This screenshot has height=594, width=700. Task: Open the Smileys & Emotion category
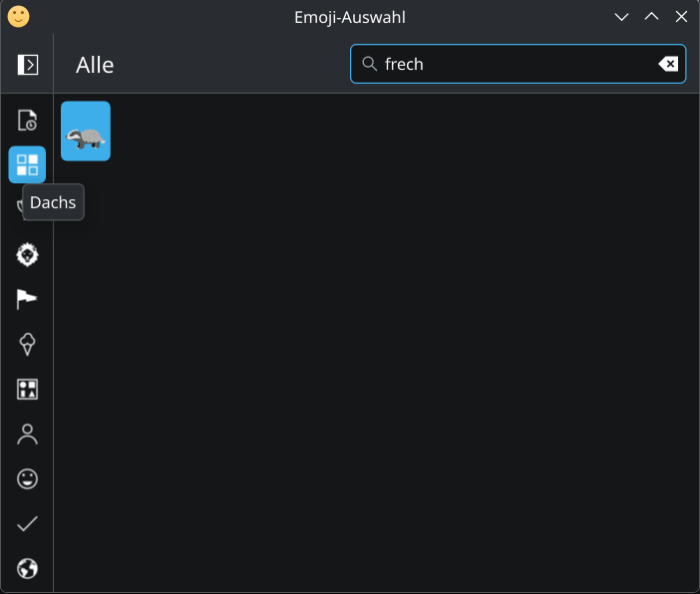coord(28,479)
